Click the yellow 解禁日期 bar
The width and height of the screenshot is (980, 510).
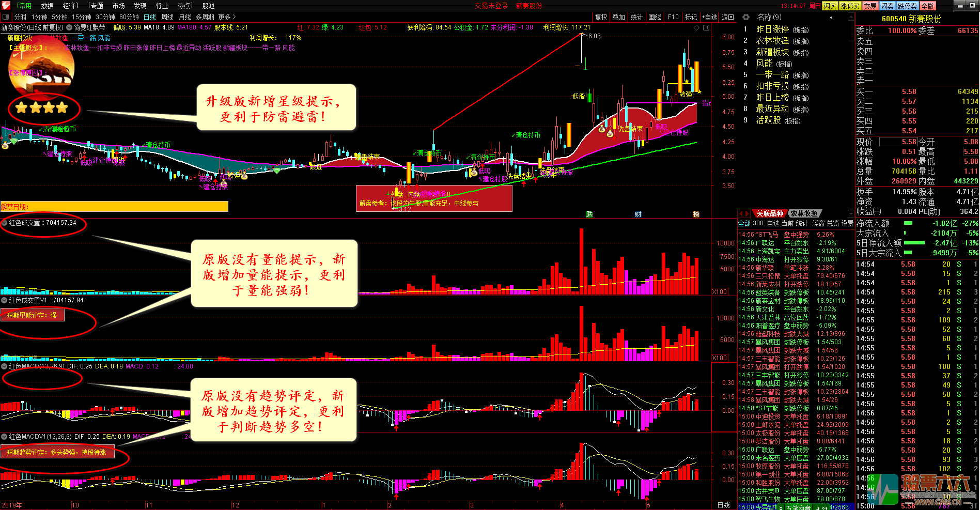coord(114,207)
